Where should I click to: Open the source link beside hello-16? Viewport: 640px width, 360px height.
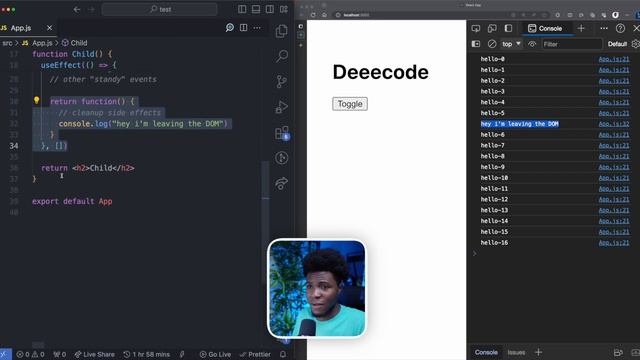point(614,242)
